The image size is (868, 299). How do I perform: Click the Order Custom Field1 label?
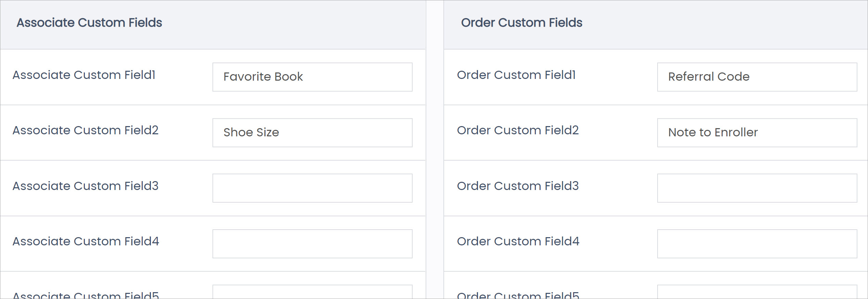[x=516, y=75]
